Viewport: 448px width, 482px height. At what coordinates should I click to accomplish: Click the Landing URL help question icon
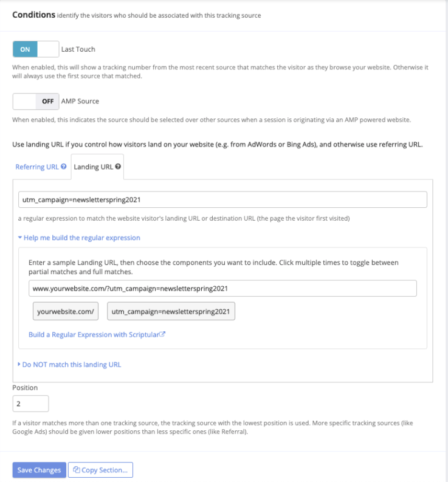[x=118, y=167]
